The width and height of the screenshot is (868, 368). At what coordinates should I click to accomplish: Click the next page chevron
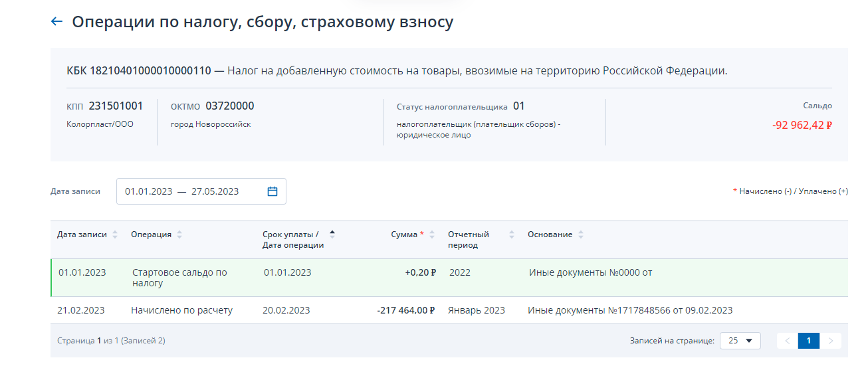831,341
